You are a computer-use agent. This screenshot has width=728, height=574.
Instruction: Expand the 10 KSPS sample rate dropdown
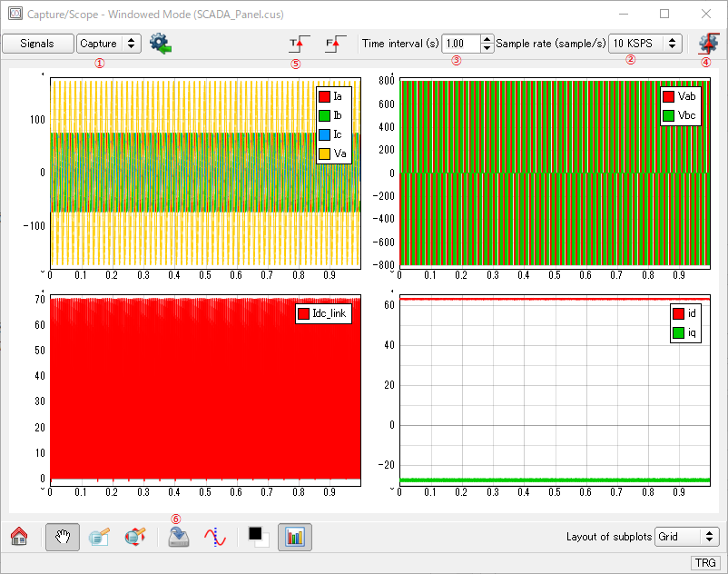[x=644, y=43]
